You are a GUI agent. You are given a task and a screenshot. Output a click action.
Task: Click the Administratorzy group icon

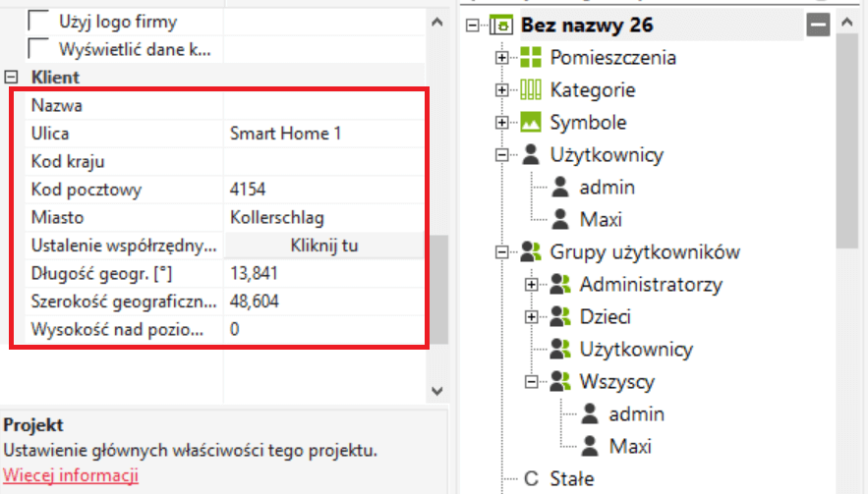click(x=560, y=285)
